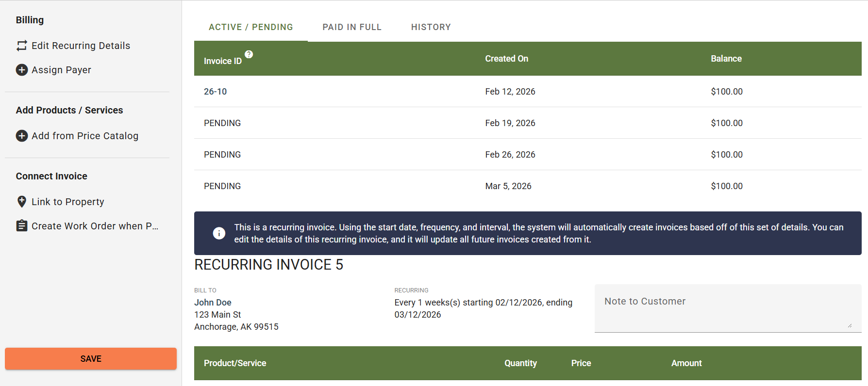Click the clipboard icon for Create Work Order
Image resolution: width=868 pixels, height=386 pixels.
click(22, 226)
